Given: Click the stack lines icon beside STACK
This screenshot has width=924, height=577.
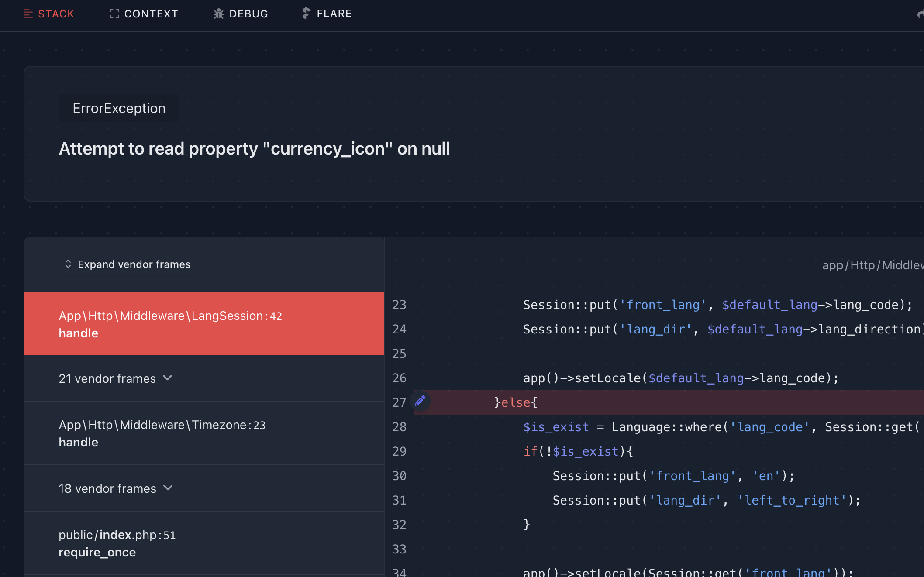Looking at the screenshot, I should click(28, 14).
